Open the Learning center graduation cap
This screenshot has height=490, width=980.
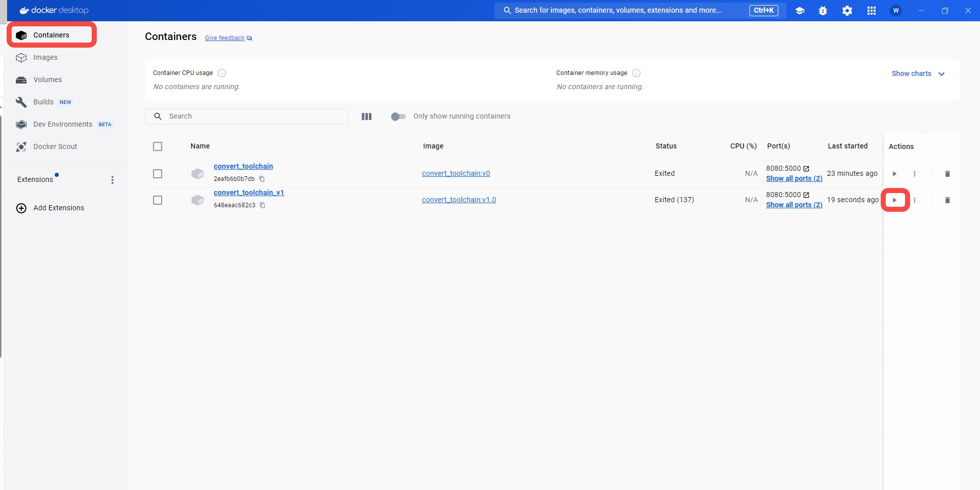click(800, 11)
